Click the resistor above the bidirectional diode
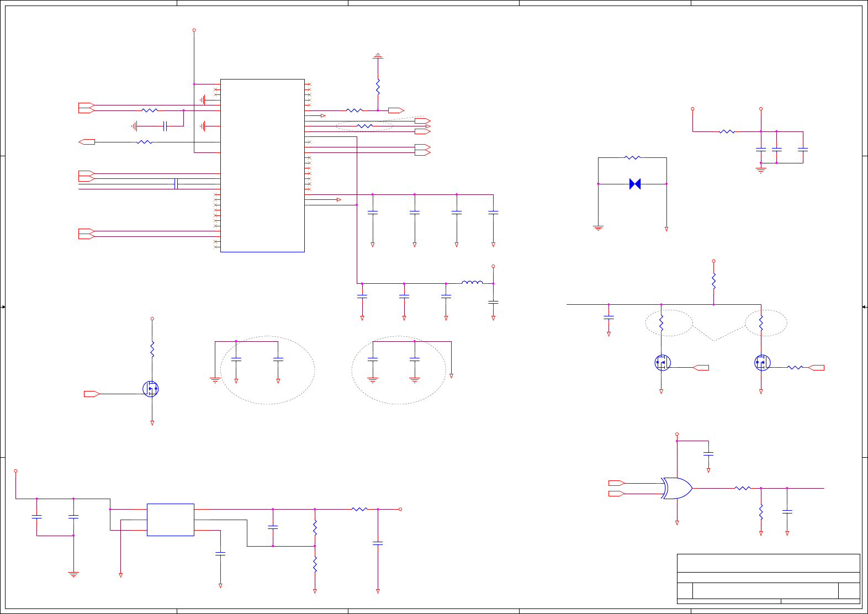Image resolution: width=868 pixels, height=614 pixels. pyautogui.click(x=632, y=158)
